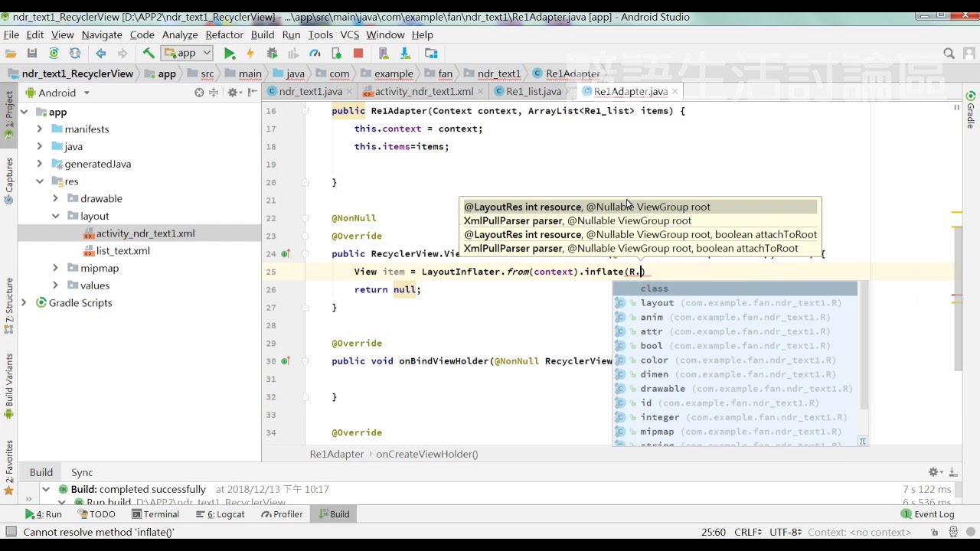Screen dimensions: 980x551
Task: Click the Save All floppy icon
Action: click(32, 54)
